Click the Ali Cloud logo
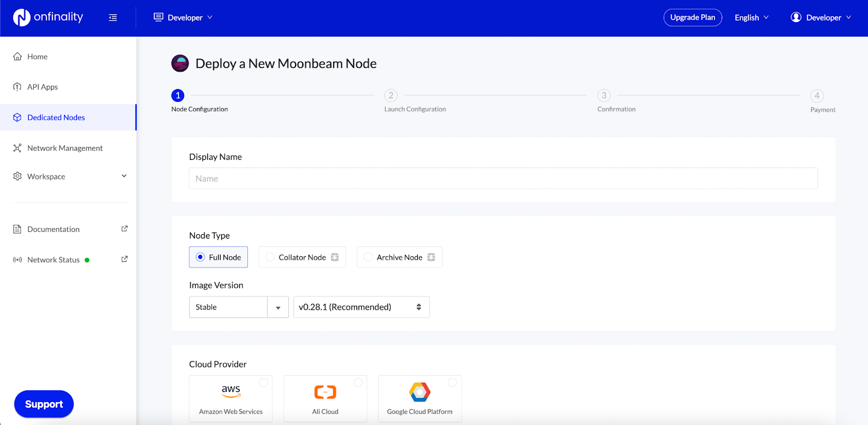The width and height of the screenshot is (868, 425). 325,392
